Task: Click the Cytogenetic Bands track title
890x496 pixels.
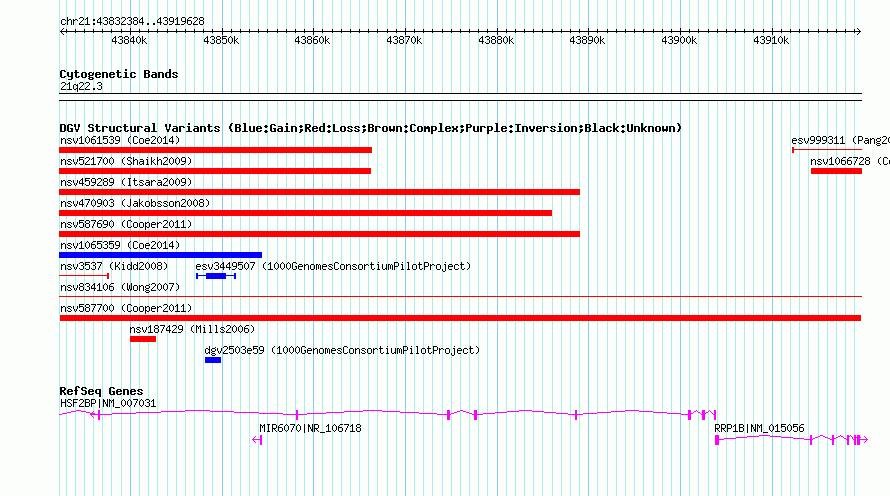Action: 119,74
